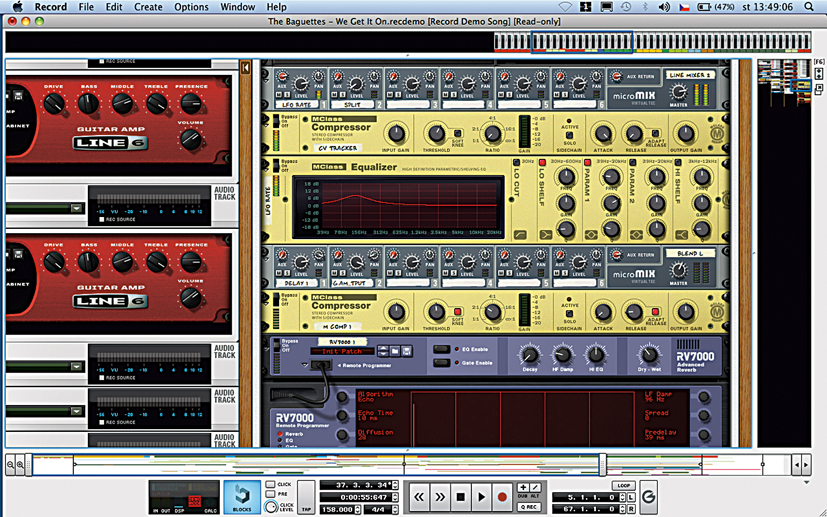
Task: Enable the Lo Shelf band on MClass Equalizer
Action: 542,162
